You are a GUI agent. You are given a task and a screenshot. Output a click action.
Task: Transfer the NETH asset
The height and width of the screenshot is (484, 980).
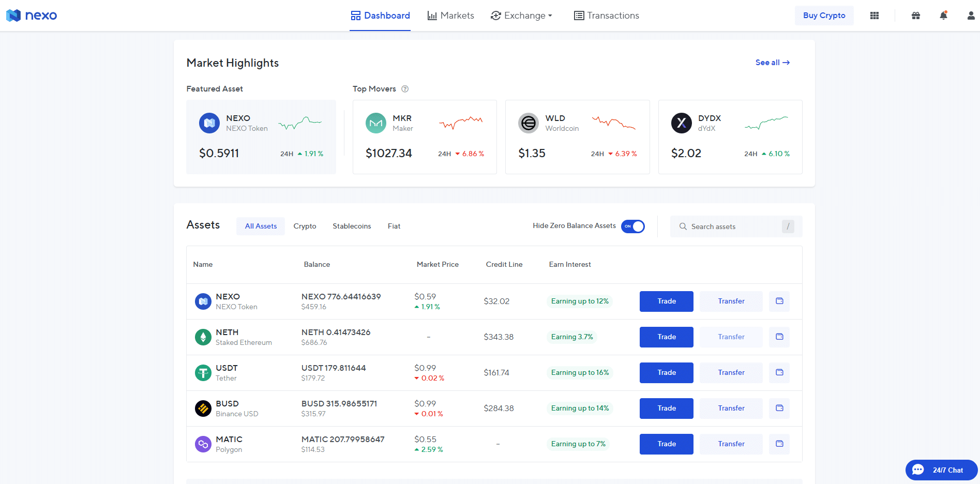click(731, 337)
